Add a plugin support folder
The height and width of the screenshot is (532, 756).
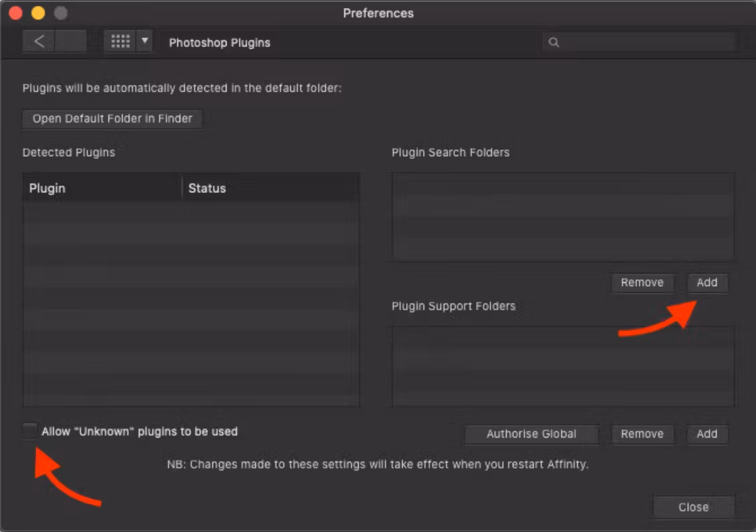[x=707, y=434]
